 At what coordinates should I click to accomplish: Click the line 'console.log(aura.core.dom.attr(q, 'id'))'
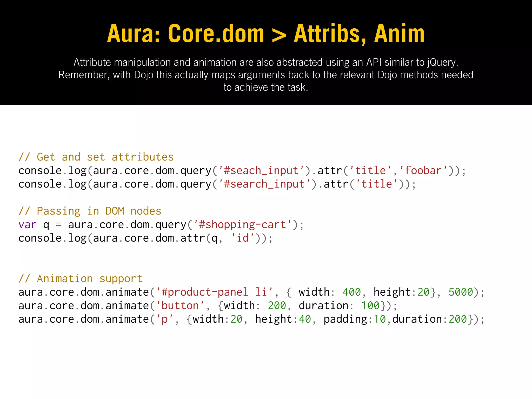pyautogui.click(x=145, y=238)
